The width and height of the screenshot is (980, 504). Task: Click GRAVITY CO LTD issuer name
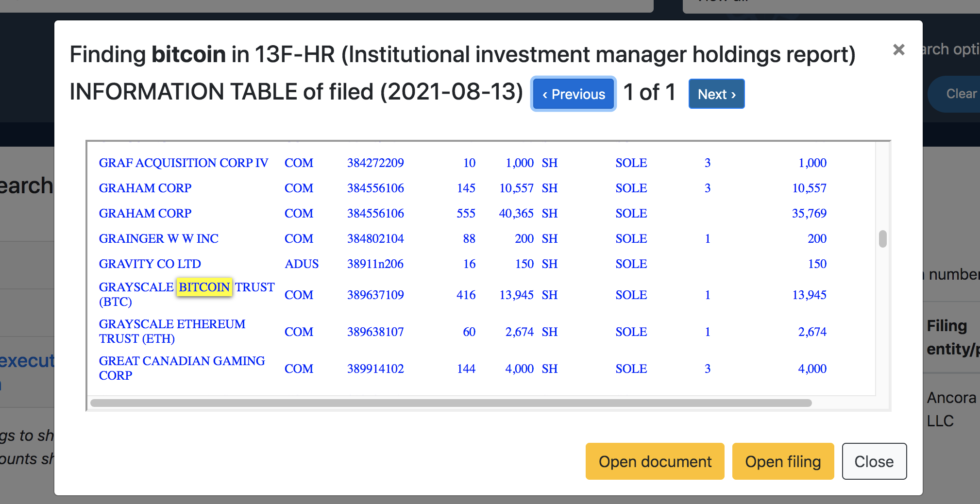pos(150,264)
